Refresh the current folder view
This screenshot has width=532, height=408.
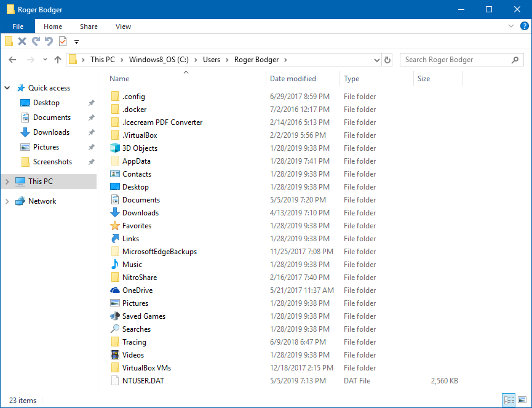tap(387, 60)
